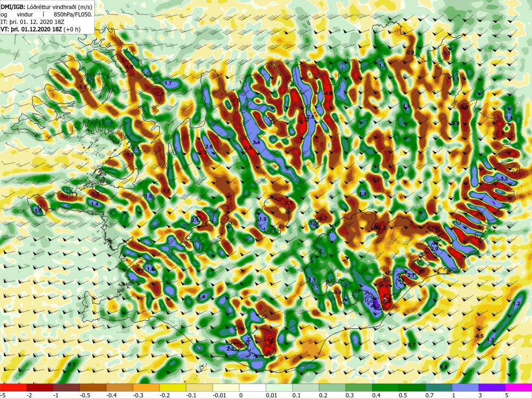This screenshot has width=532, height=399.
Task: Click the '-2.6' value label on the map
Action: click(500, 134)
